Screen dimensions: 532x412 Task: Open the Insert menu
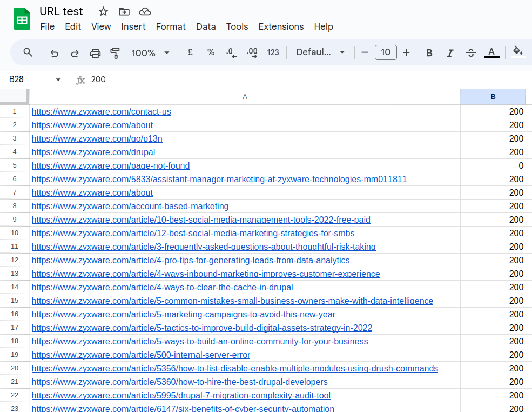pos(133,26)
